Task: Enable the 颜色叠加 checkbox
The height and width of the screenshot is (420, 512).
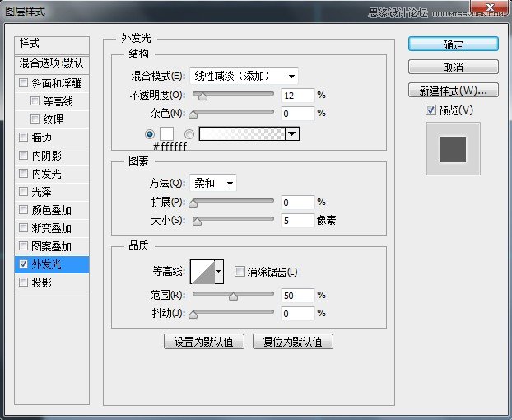Action: coord(23,209)
